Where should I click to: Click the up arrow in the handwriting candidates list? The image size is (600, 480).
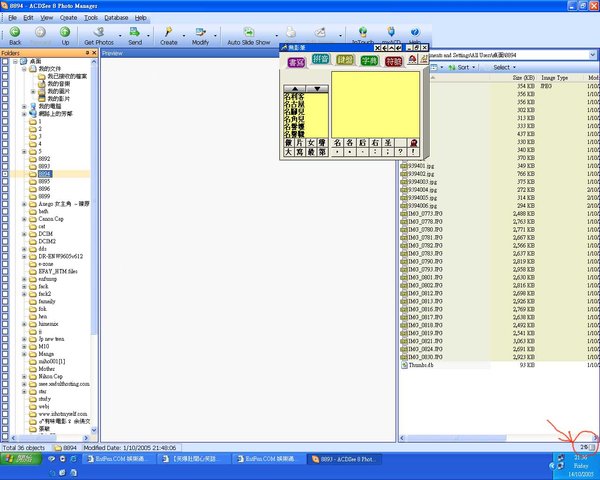pyautogui.click(x=294, y=89)
